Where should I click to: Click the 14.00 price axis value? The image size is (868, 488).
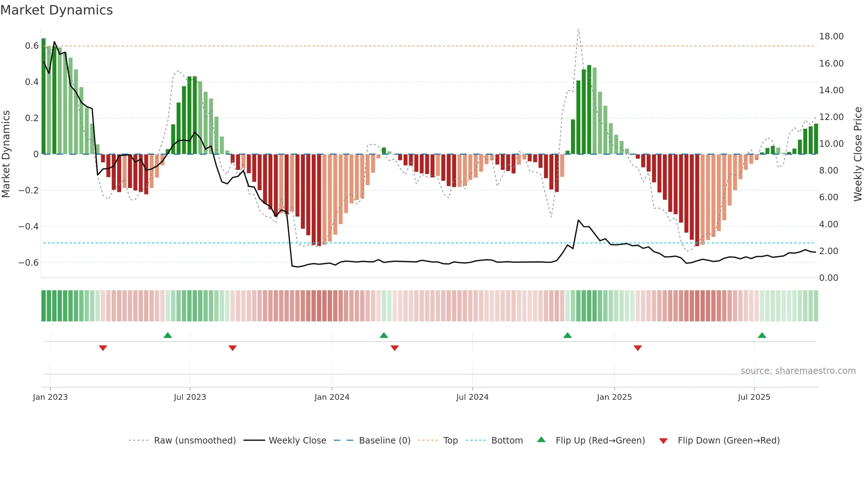tap(831, 90)
